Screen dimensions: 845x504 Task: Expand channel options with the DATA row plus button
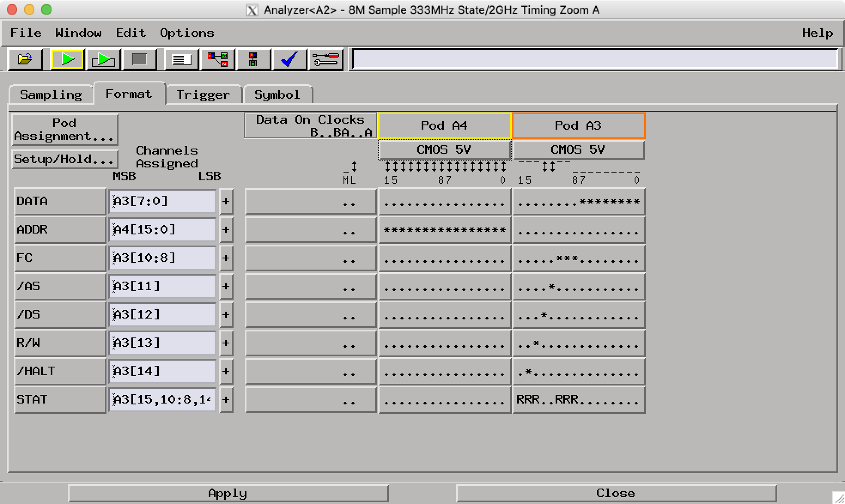point(226,201)
